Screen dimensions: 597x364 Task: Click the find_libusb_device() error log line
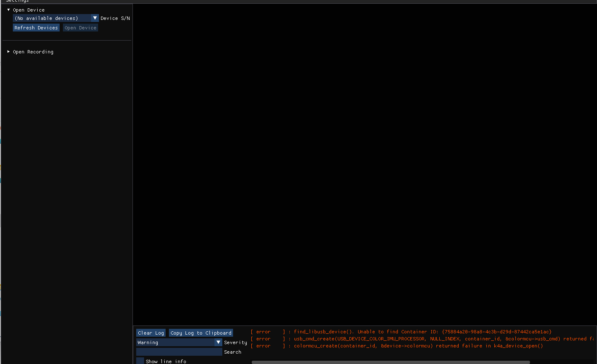click(401, 332)
